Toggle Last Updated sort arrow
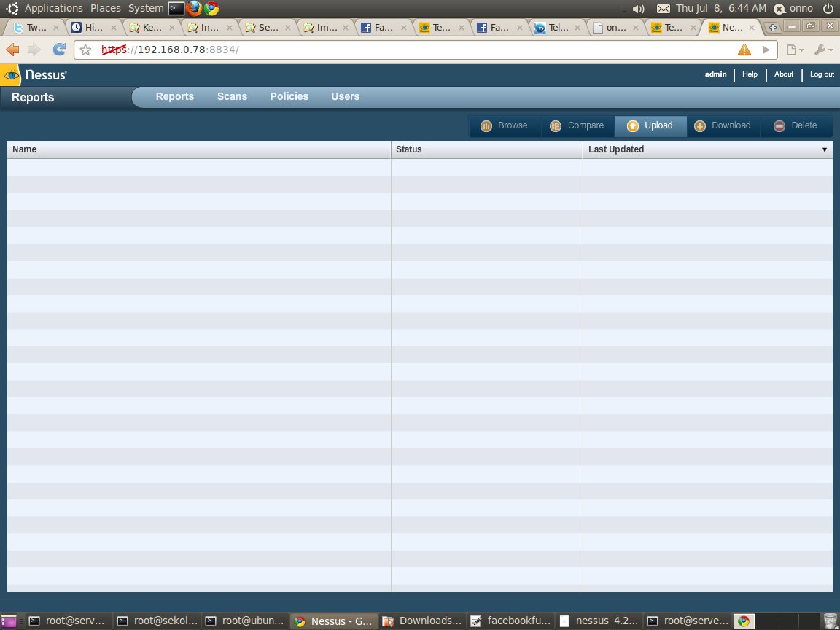 tap(825, 150)
